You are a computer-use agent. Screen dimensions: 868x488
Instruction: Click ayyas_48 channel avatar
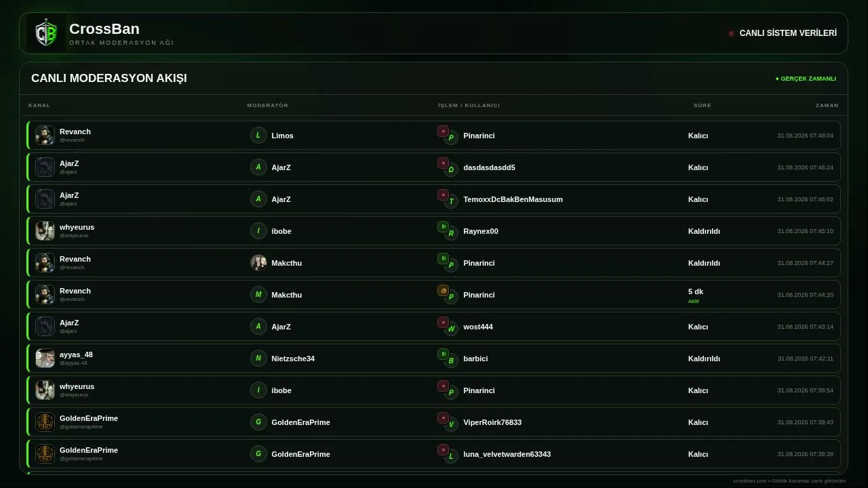(x=45, y=358)
